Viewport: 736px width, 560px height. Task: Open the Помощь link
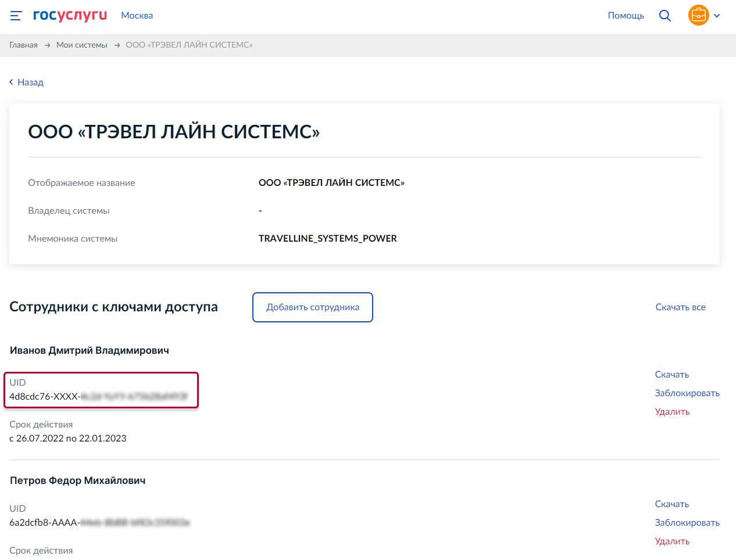(626, 16)
